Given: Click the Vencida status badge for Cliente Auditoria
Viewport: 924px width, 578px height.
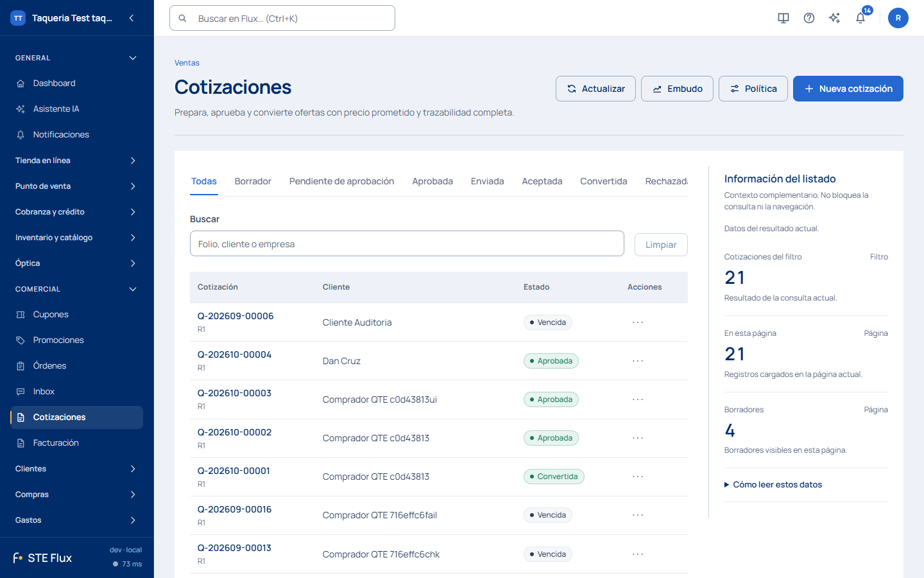Looking at the screenshot, I should tap(548, 322).
